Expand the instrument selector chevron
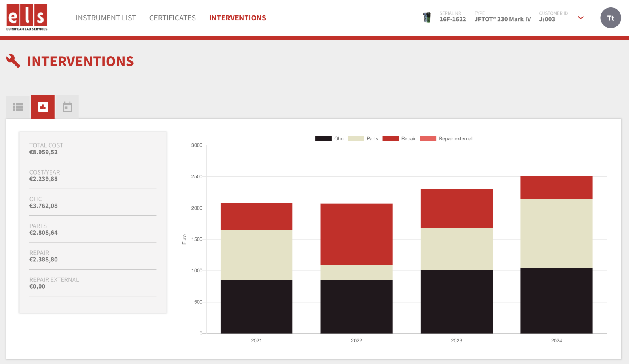This screenshot has height=364, width=629. [x=581, y=18]
